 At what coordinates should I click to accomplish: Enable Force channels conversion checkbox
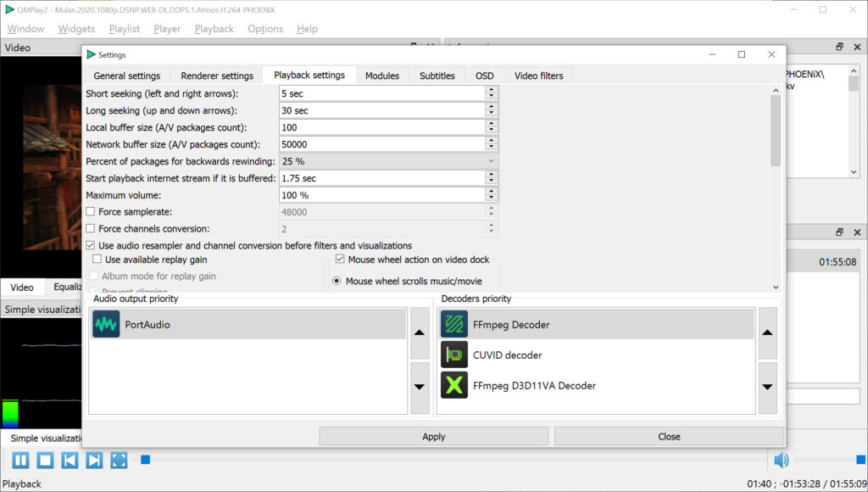click(x=90, y=228)
